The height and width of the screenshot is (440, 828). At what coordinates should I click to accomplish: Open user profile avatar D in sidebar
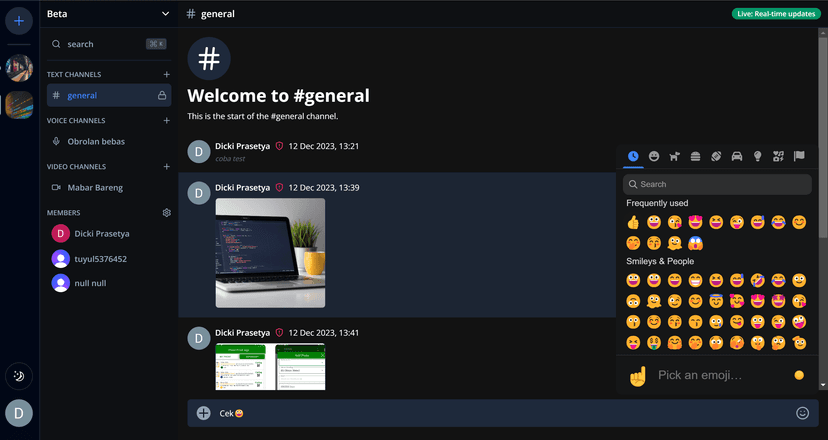(19, 413)
